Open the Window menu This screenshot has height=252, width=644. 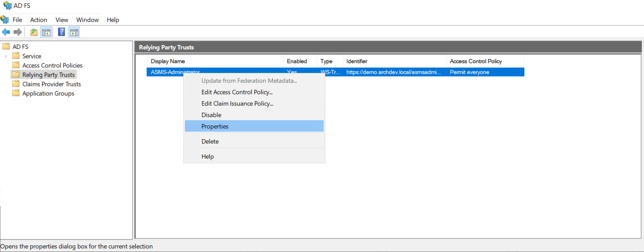[x=87, y=19]
